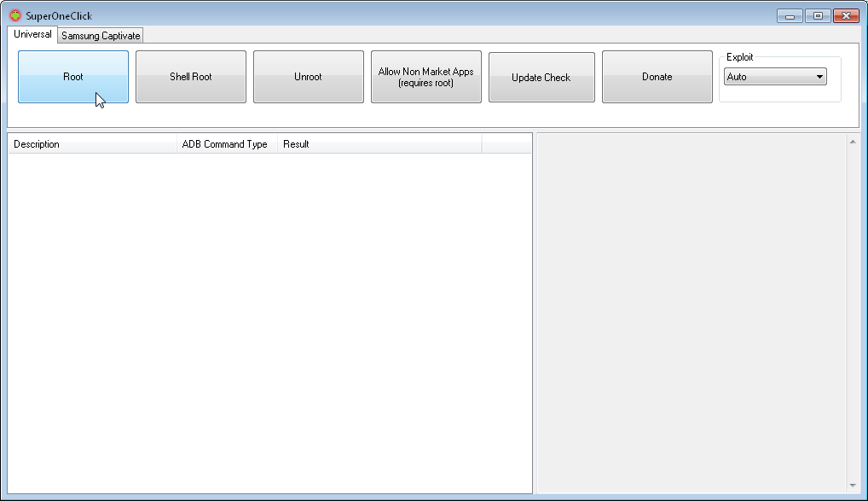Enable Allow Non Market Apps
This screenshot has width=868, height=501.
[x=426, y=77]
